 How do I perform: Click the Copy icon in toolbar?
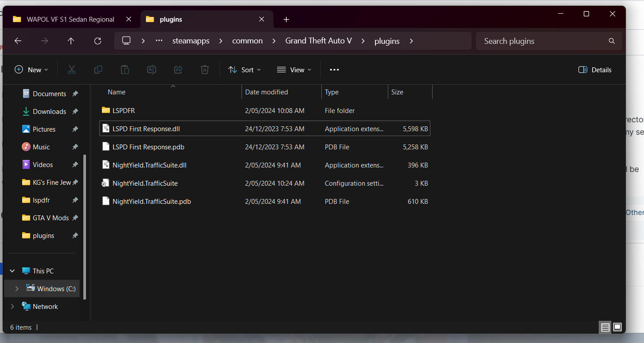click(98, 70)
